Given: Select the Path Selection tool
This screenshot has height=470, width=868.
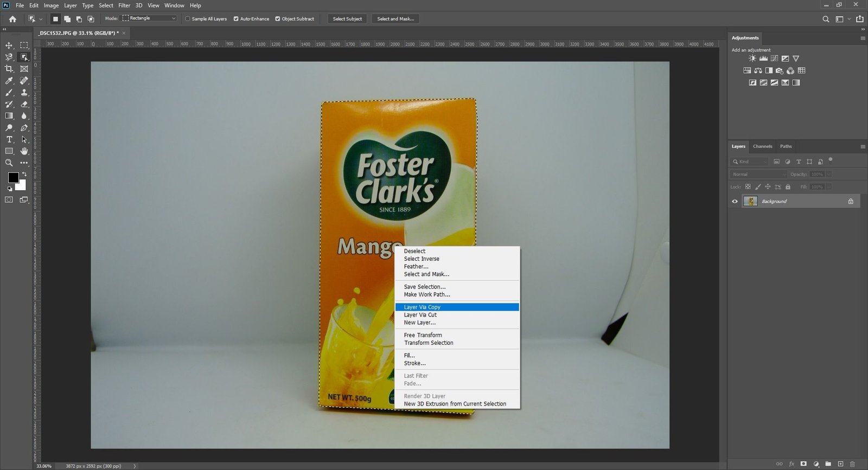Looking at the screenshot, I should (x=24, y=139).
